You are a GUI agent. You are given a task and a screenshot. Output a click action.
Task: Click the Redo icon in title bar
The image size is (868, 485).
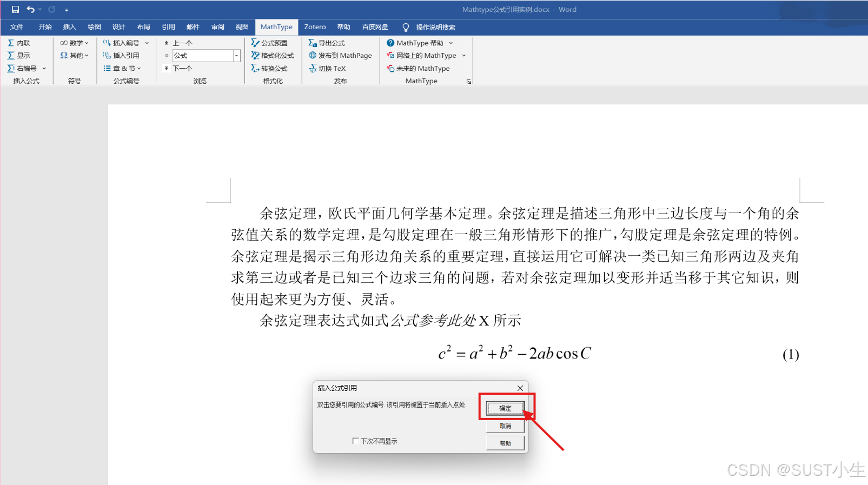pos(52,9)
